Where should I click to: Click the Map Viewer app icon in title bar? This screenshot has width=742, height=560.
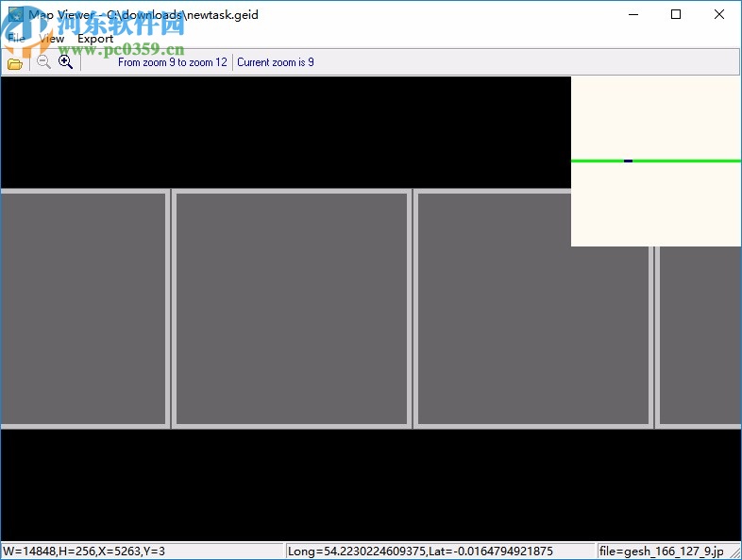16,15
